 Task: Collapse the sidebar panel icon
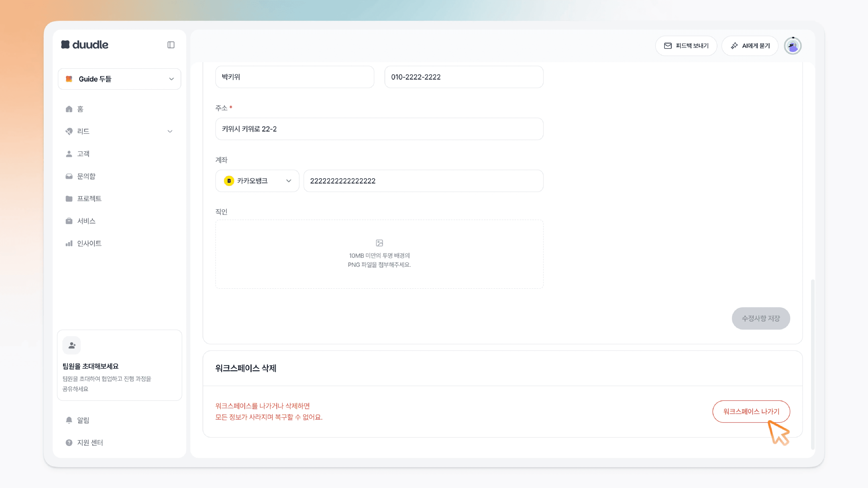[171, 45]
